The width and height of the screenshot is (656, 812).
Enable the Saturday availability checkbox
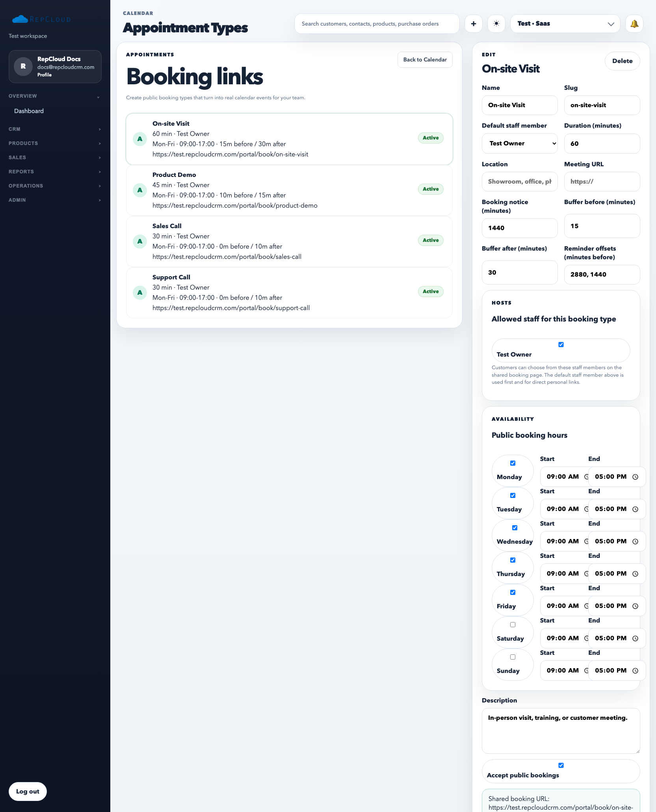513,624
